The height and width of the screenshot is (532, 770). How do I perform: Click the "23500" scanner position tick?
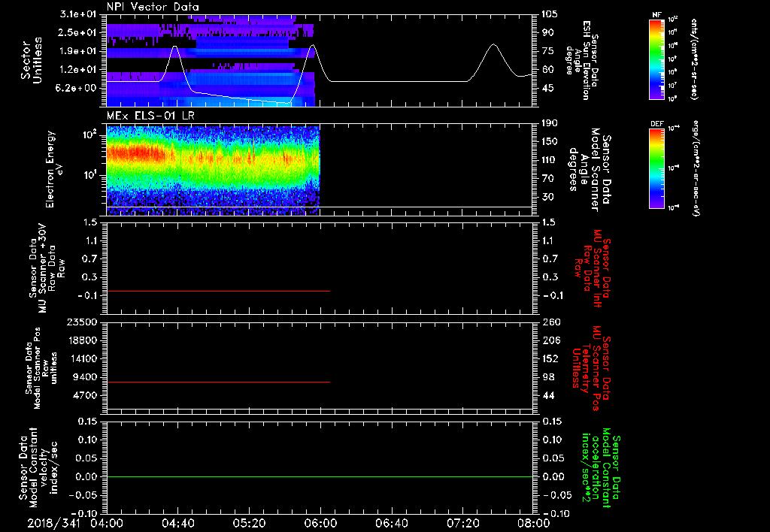coord(81,322)
